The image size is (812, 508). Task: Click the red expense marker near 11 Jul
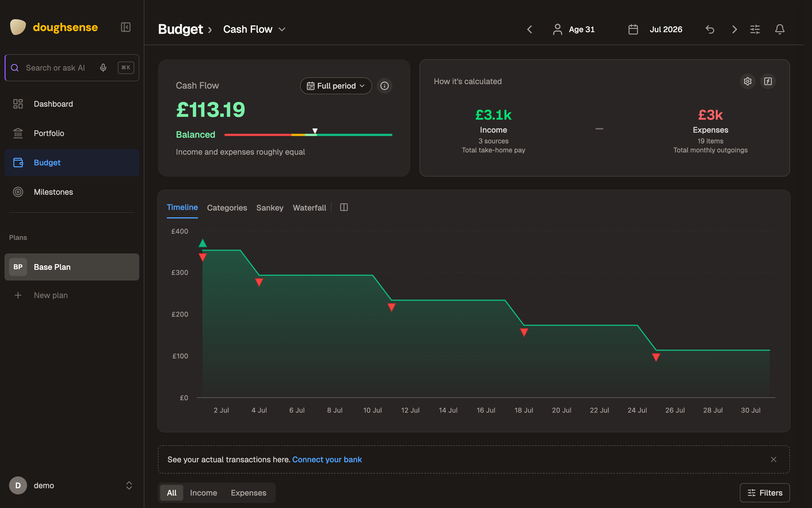(x=392, y=307)
